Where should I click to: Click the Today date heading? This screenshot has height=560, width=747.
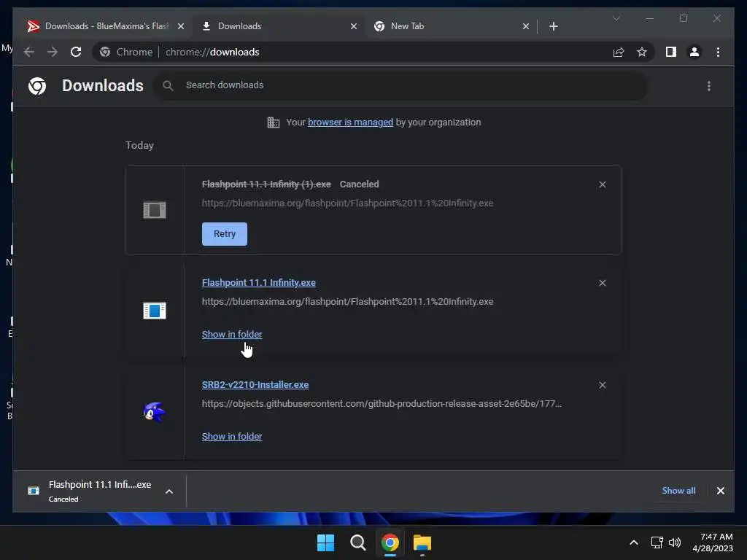(x=139, y=145)
